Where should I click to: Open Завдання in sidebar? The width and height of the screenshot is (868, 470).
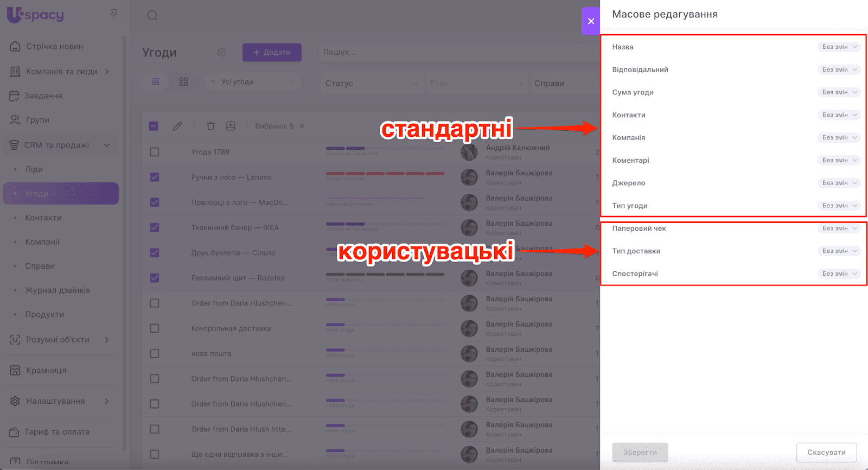[43, 96]
